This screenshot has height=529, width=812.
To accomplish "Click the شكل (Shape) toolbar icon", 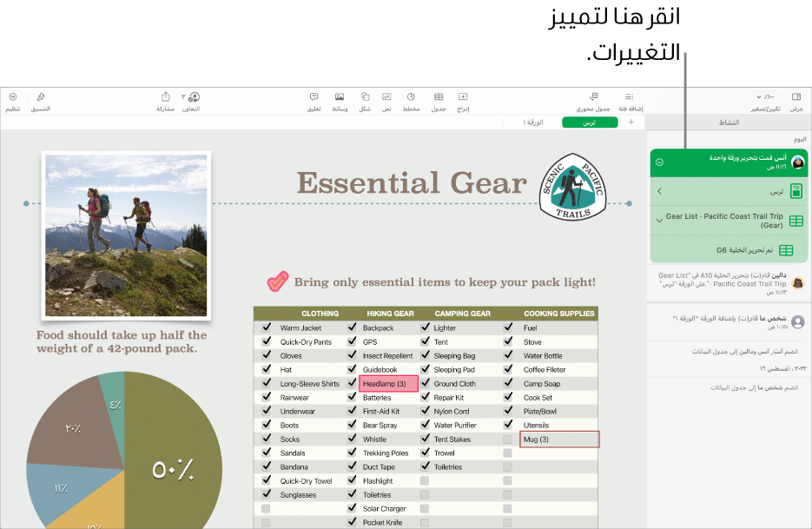I will click(365, 97).
